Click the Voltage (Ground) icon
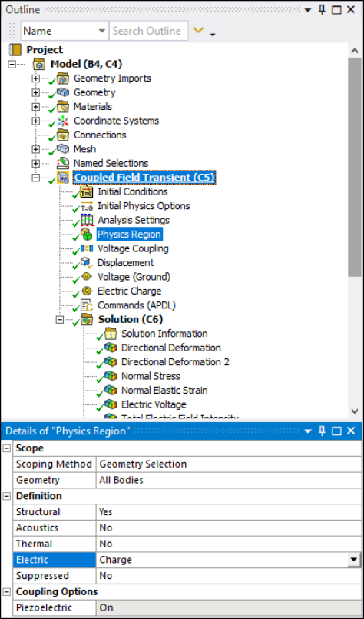This screenshot has height=619, width=364. (86, 277)
